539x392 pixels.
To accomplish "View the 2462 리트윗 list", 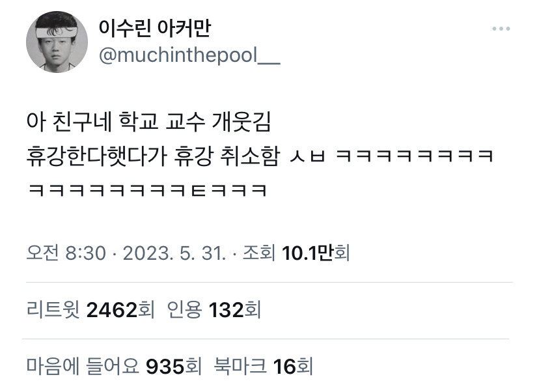I will coord(90,309).
